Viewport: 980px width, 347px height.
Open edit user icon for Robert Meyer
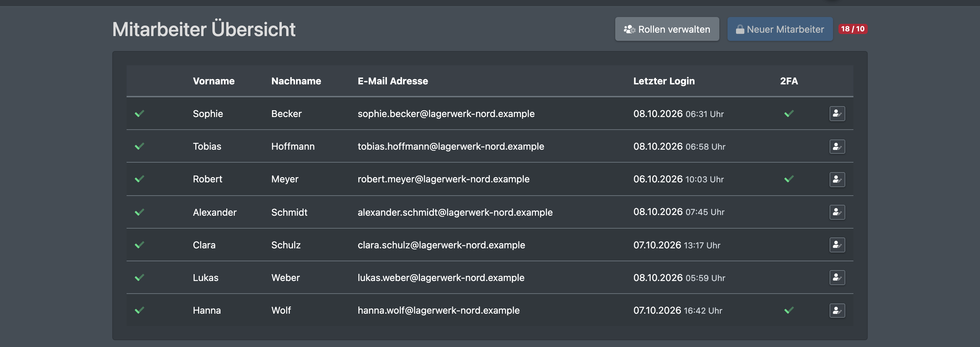[x=837, y=179]
